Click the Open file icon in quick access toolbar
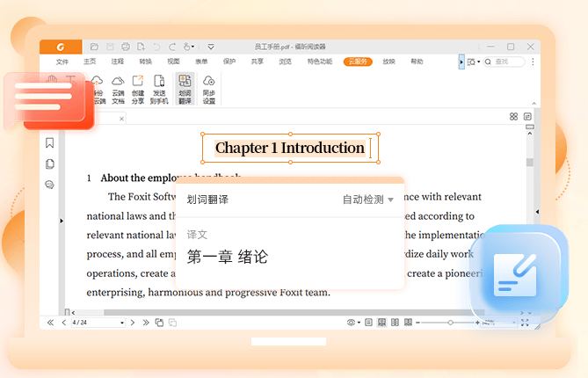This screenshot has height=378, width=588. tap(94, 47)
